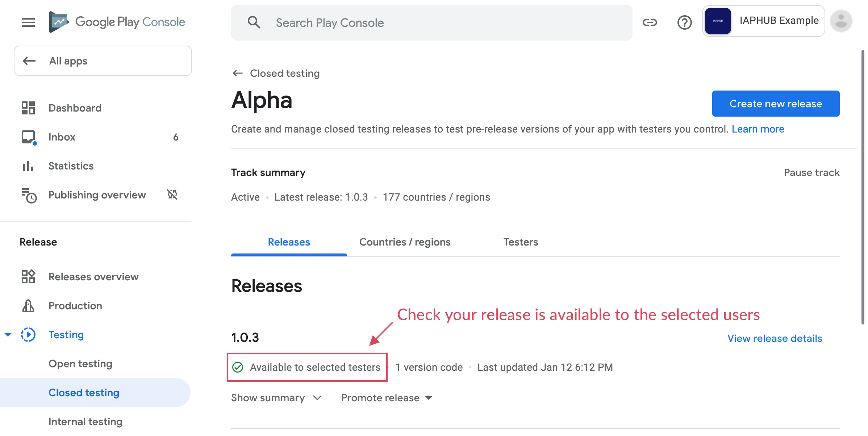
Task: Open Internal testing in the sidebar
Action: coord(85,422)
